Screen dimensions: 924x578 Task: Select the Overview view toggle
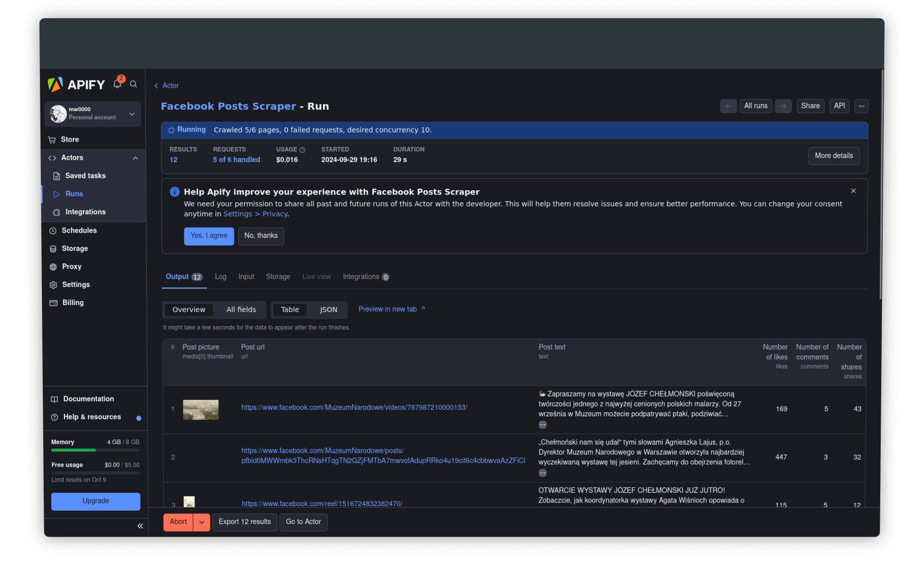coord(189,310)
